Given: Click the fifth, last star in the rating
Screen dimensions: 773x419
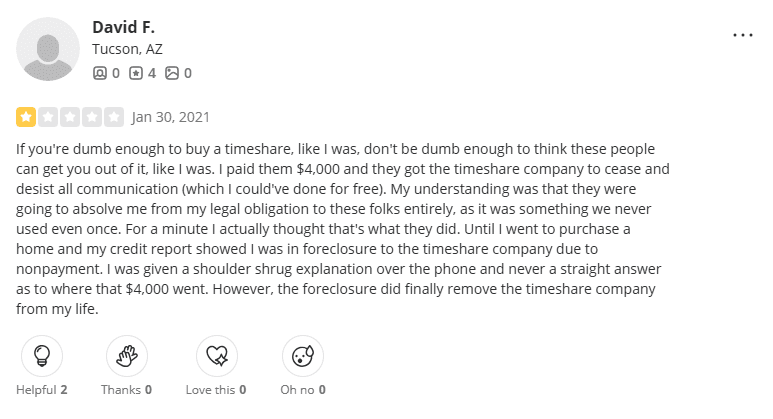Looking at the screenshot, I should pos(114,117).
